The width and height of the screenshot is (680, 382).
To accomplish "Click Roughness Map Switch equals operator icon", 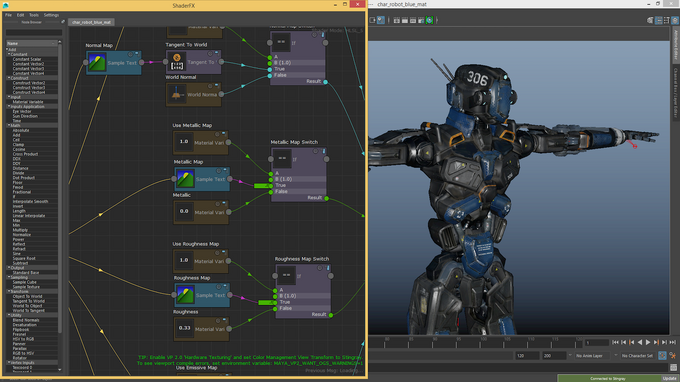I will pyautogui.click(x=286, y=275).
